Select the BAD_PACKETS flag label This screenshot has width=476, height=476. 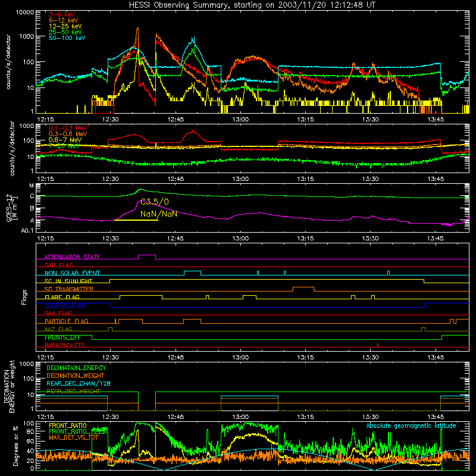coord(65,345)
